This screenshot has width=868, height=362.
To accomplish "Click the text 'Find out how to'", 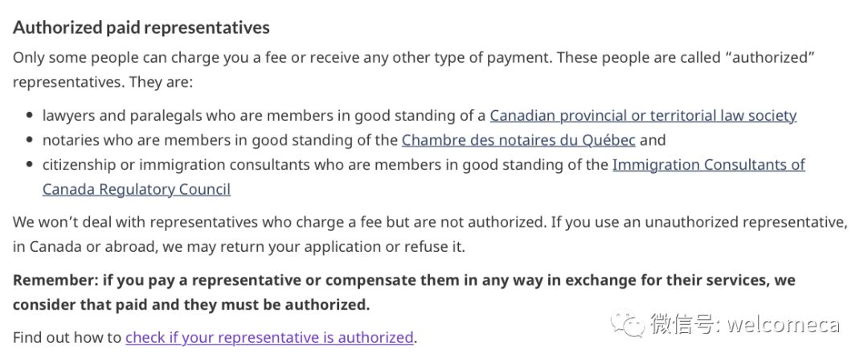I will (67, 338).
